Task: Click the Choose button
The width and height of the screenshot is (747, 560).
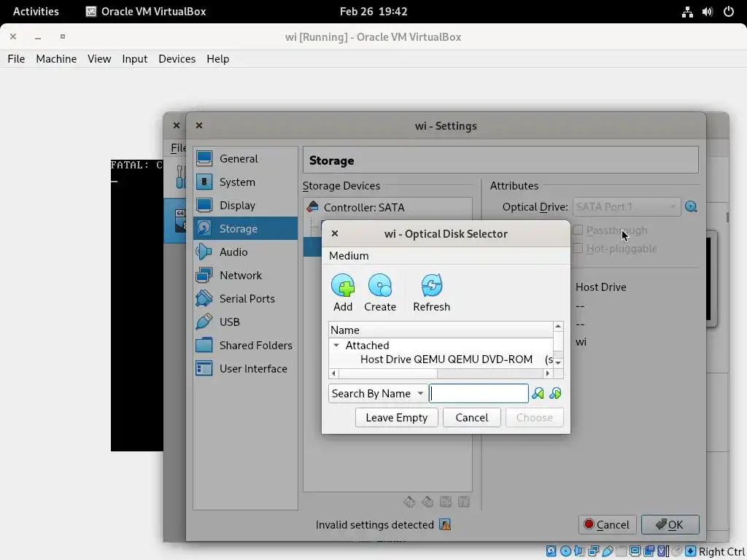Action: click(535, 418)
